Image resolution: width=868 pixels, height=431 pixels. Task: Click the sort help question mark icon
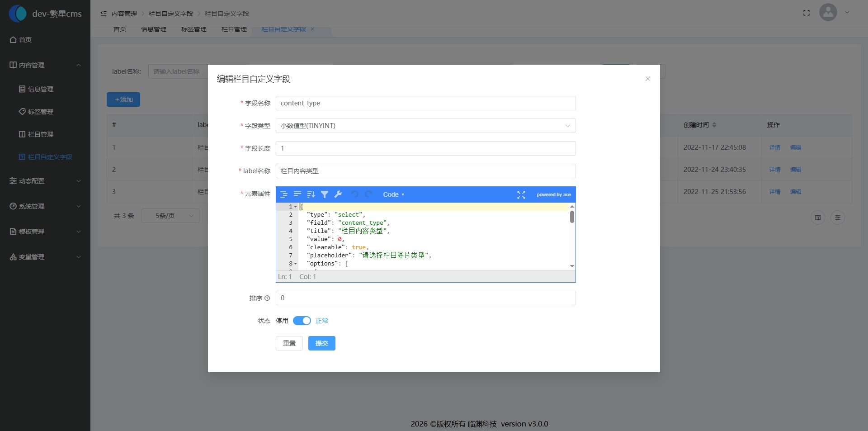tap(267, 298)
